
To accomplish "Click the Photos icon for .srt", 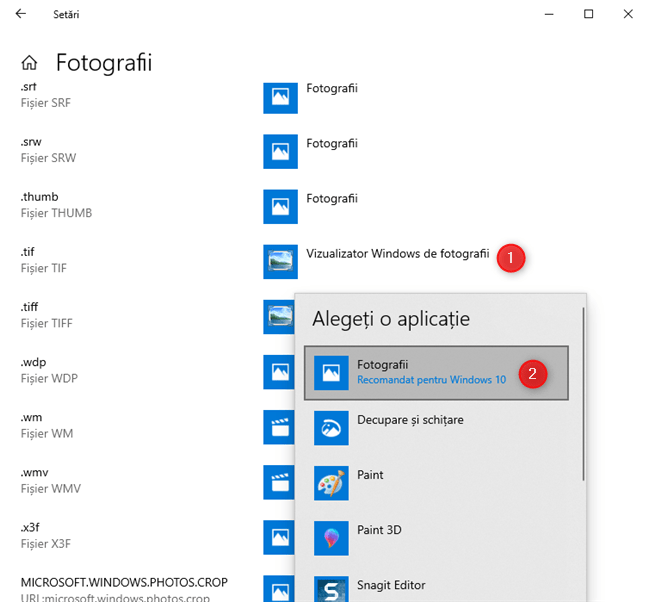I will [280, 98].
